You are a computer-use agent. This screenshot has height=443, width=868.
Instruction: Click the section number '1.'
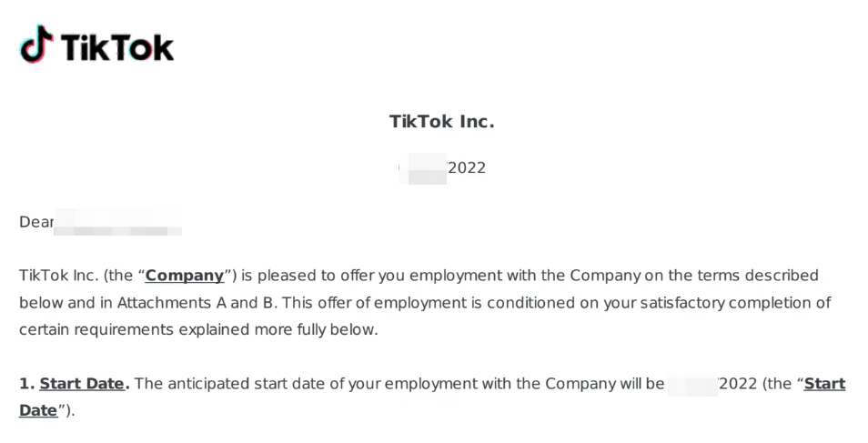pyautogui.click(x=27, y=384)
